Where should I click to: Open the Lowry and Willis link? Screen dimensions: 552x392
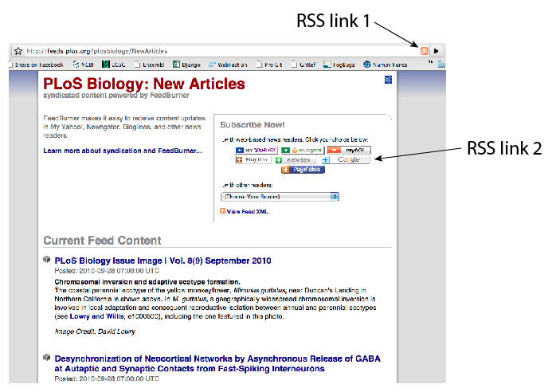click(97, 316)
